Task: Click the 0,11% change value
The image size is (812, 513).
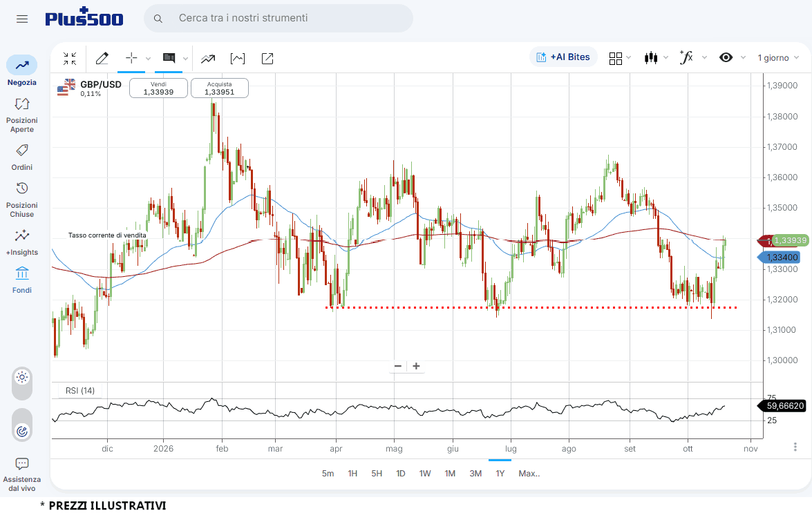Action: (x=91, y=94)
